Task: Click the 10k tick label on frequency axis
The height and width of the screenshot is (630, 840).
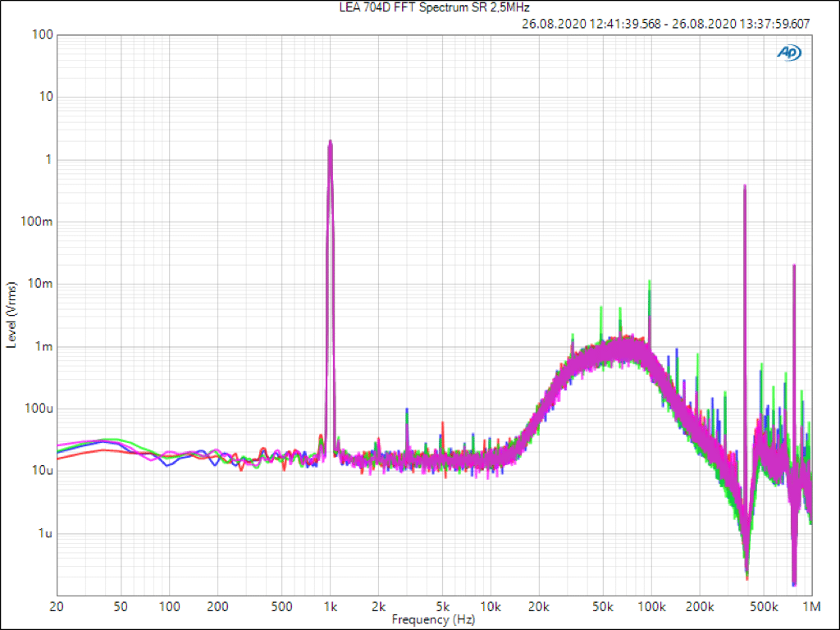Action: 491,607
